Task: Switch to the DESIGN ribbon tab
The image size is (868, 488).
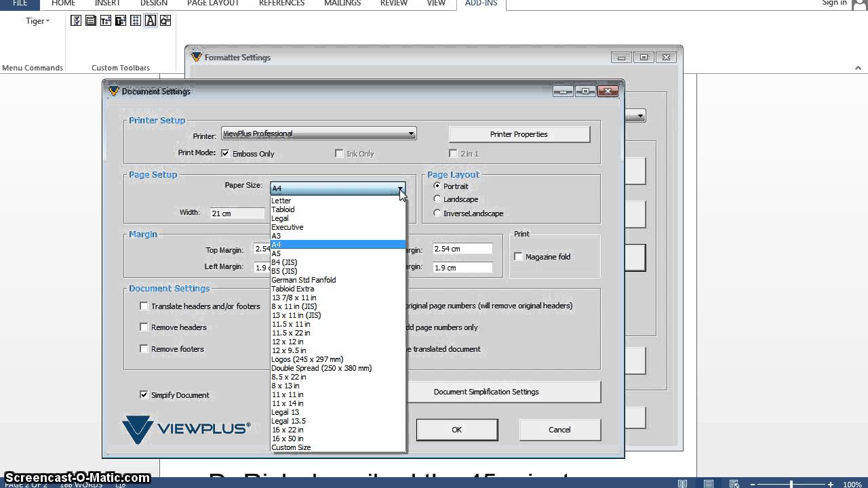Action: click(154, 3)
